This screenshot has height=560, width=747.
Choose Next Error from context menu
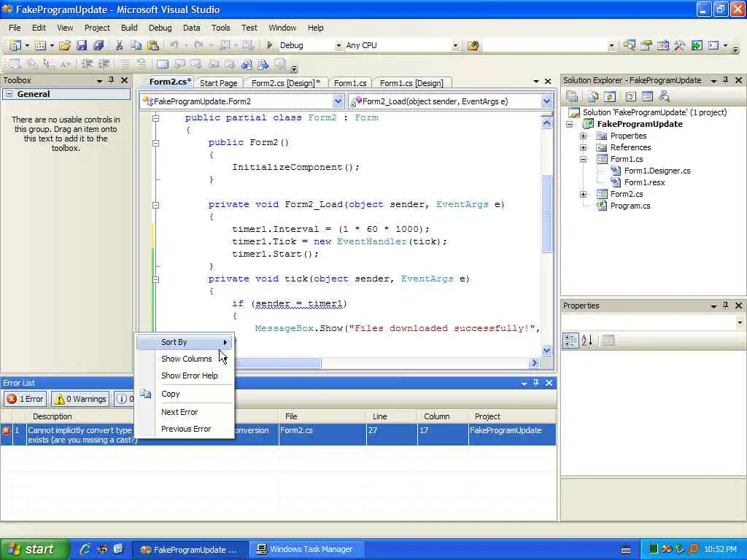coord(185,412)
